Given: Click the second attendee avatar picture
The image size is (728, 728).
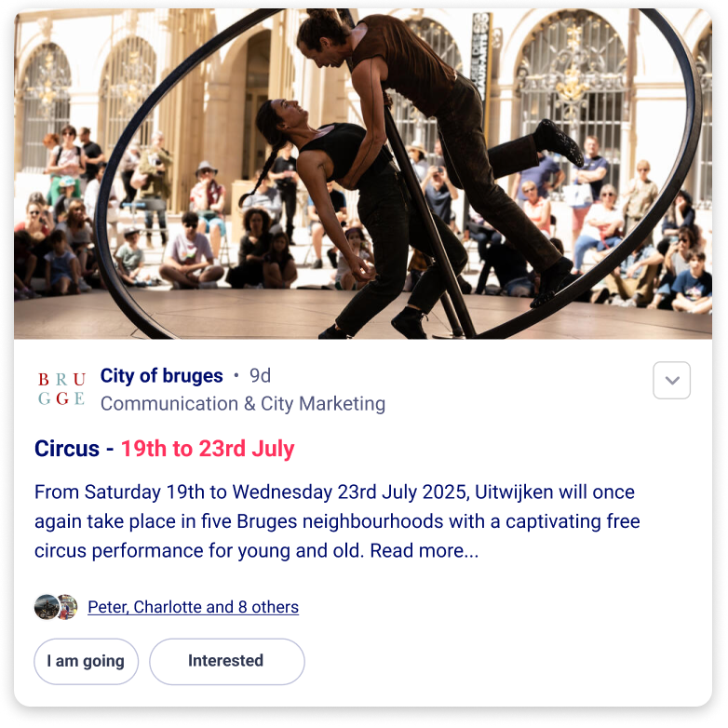Looking at the screenshot, I should 68,607.
